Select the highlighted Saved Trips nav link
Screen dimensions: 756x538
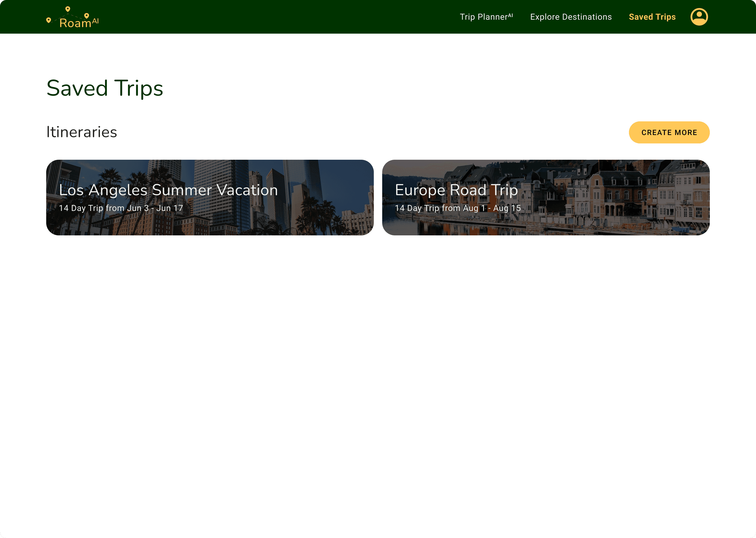point(652,17)
